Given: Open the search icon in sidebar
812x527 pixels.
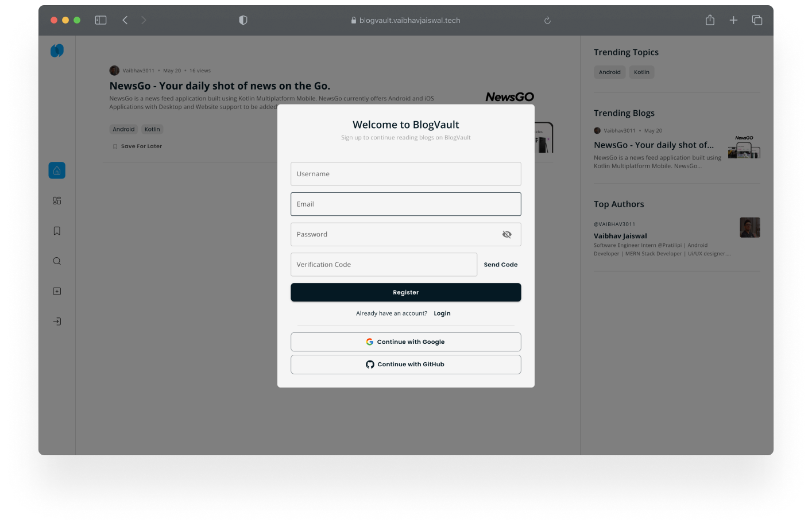Looking at the screenshot, I should pos(57,261).
